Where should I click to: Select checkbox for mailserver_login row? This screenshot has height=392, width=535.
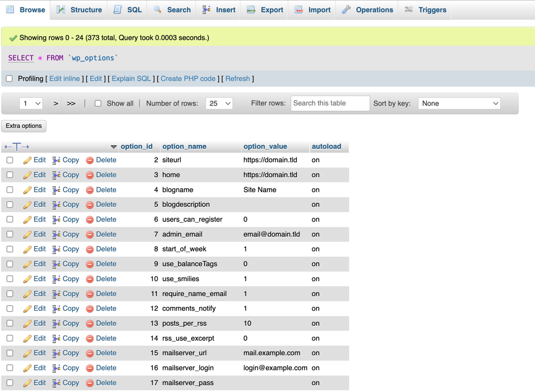pyautogui.click(x=10, y=368)
